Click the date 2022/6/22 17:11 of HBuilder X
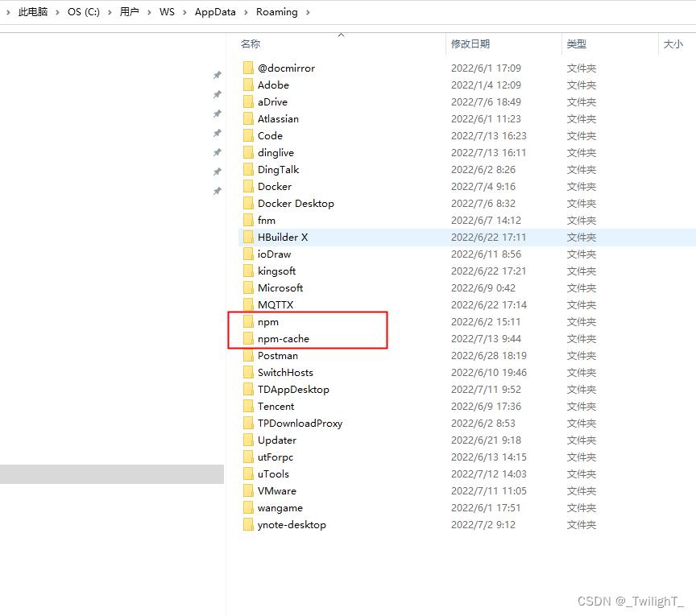The image size is (696, 616). (x=489, y=238)
